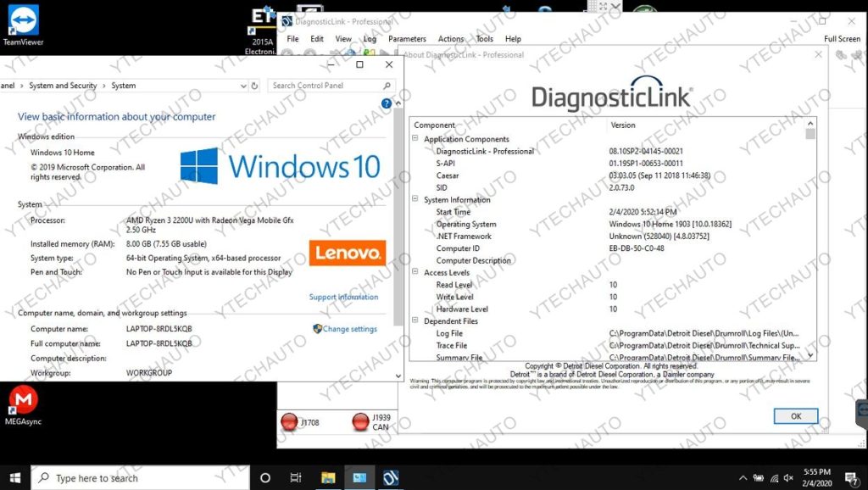Click the DiagnosticLink title bar app icon
The image size is (868, 490).
pos(287,21)
